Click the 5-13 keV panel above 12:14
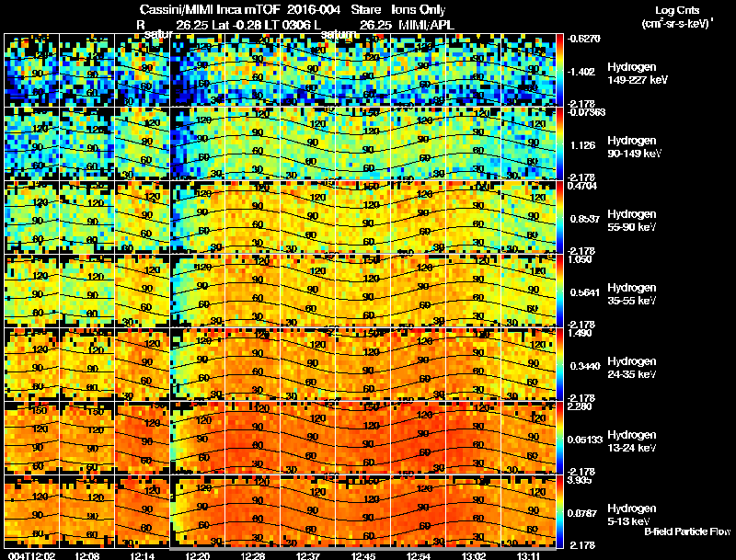Screen dimensions: 736x560 tap(143, 511)
